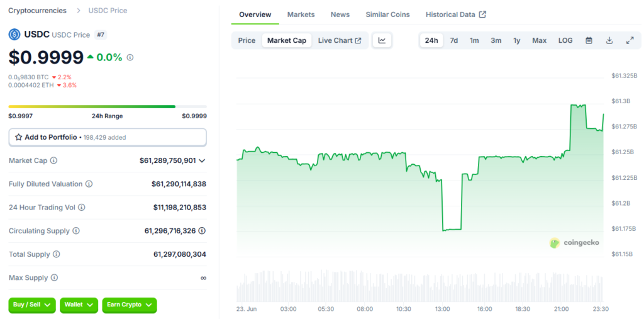Expand chart to fullscreen

coord(630,40)
